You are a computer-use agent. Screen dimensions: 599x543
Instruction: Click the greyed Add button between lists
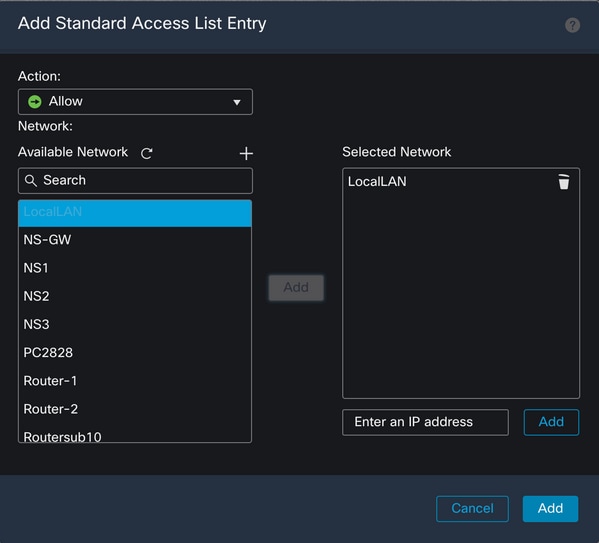click(296, 287)
